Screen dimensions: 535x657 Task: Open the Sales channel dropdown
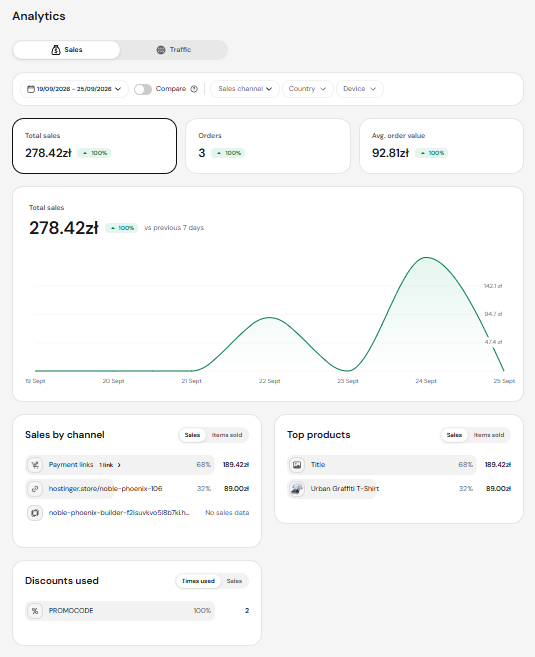point(245,89)
